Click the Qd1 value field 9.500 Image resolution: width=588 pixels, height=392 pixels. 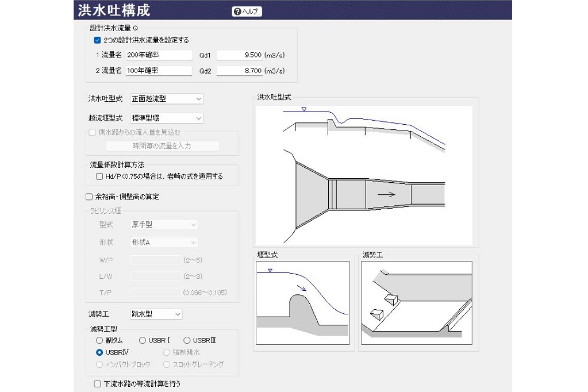click(239, 55)
